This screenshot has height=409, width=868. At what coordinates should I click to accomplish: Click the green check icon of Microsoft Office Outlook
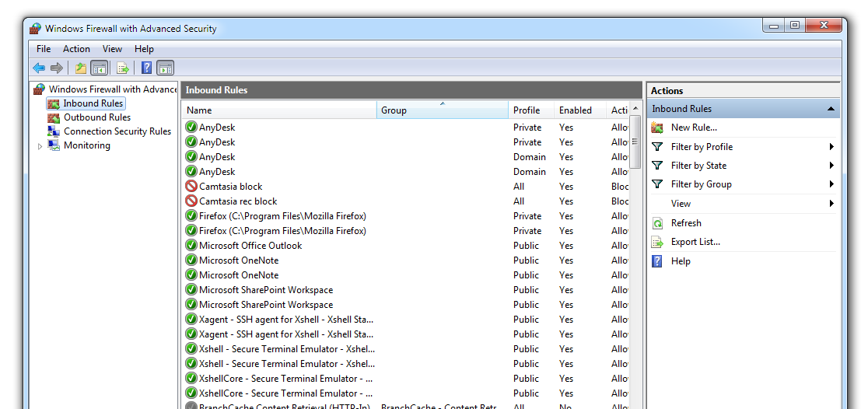click(191, 245)
